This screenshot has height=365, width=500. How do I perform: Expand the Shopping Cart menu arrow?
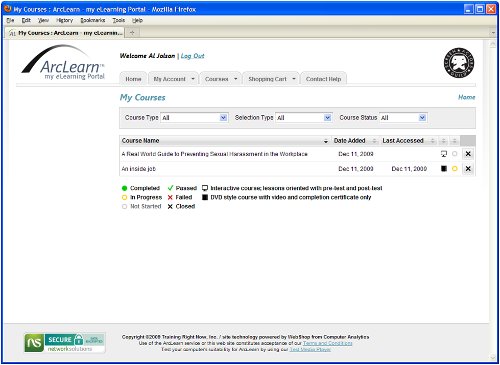click(294, 79)
